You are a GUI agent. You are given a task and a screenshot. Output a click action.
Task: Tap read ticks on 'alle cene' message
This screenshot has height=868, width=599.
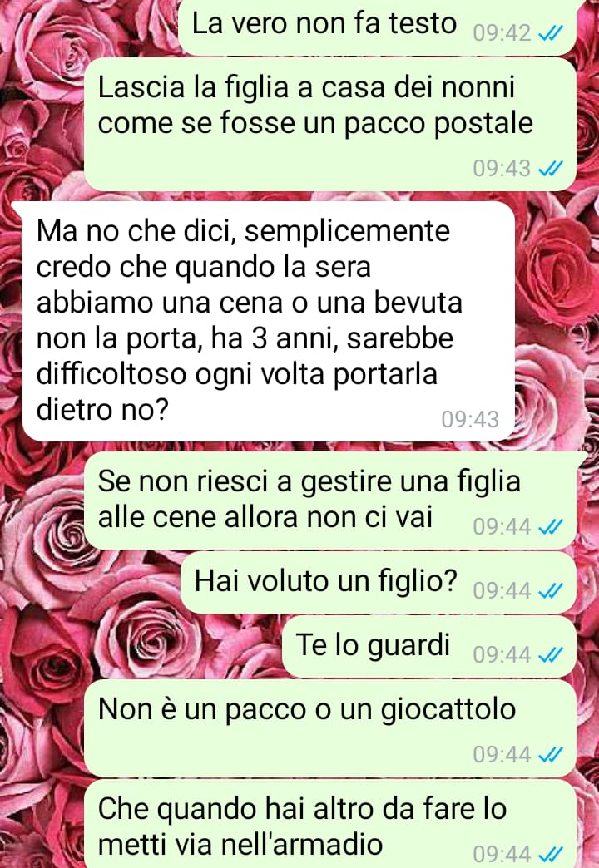pos(550,526)
